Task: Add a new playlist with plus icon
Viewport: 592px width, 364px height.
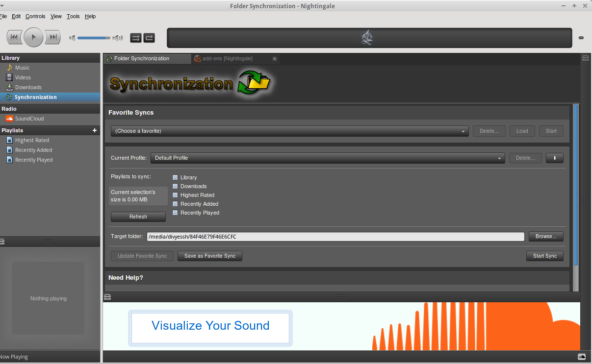Action: point(95,130)
